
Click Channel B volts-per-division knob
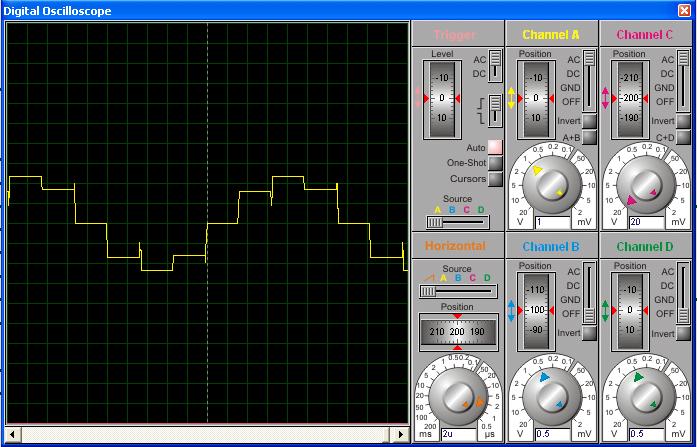[552, 396]
